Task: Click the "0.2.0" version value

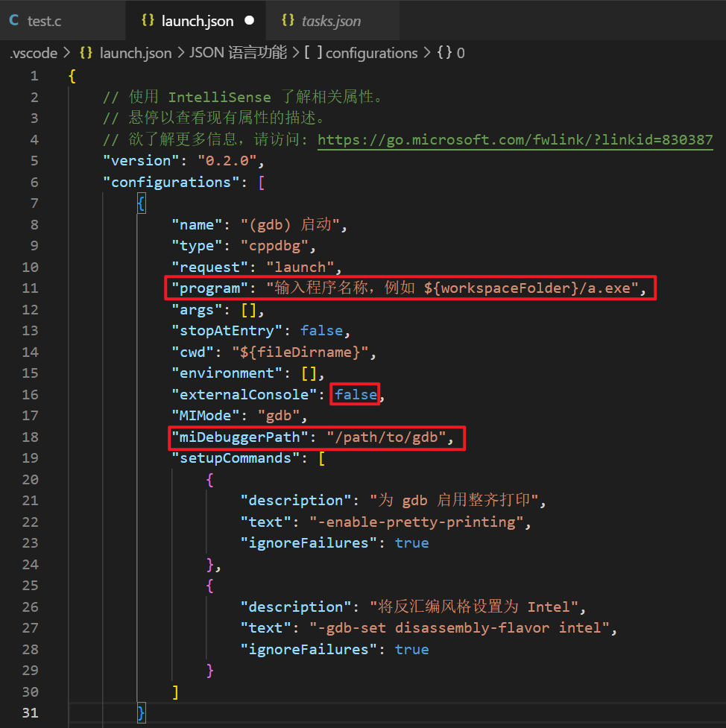Action: [227, 161]
